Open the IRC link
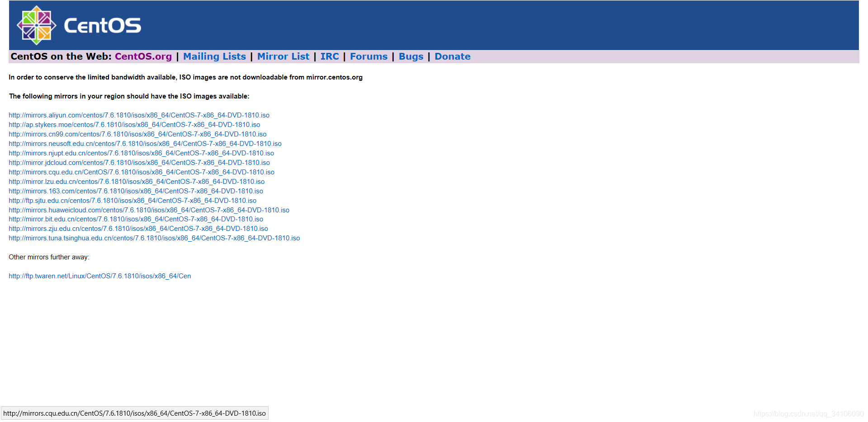 [x=330, y=56]
